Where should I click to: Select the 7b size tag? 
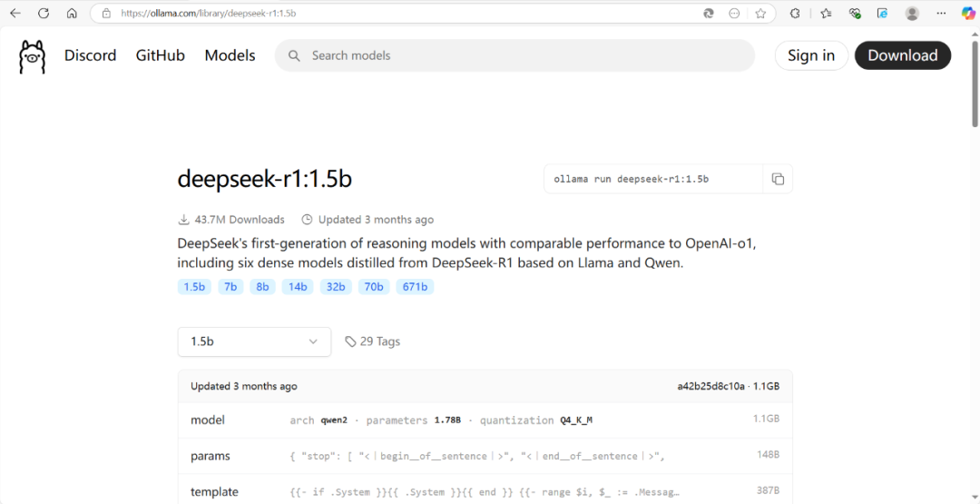[x=230, y=287]
